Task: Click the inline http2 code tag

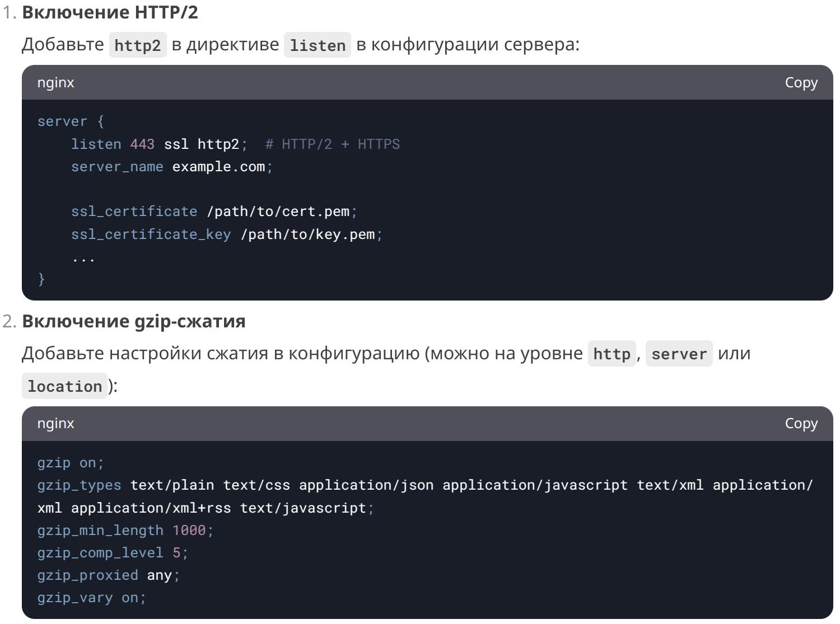Action: click(x=138, y=45)
